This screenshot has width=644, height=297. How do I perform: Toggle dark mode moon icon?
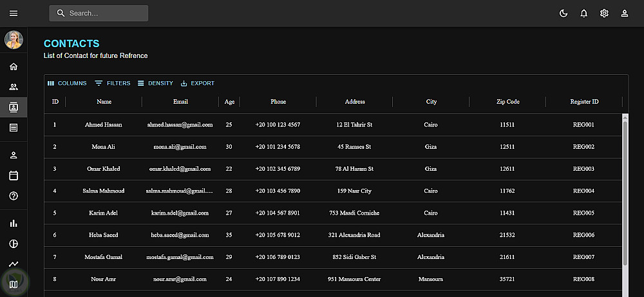563,14
